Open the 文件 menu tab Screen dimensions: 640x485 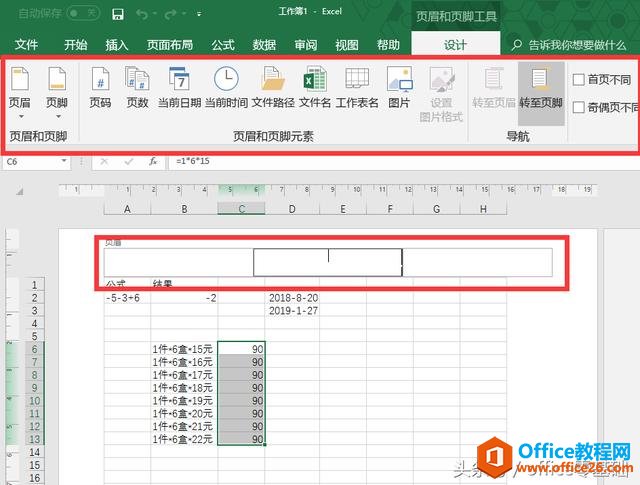pyautogui.click(x=26, y=44)
